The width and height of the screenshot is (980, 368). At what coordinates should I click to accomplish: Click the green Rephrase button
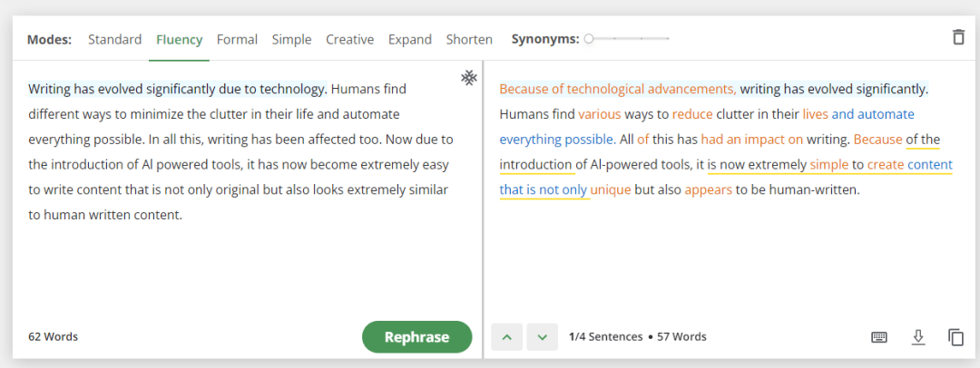(x=416, y=337)
